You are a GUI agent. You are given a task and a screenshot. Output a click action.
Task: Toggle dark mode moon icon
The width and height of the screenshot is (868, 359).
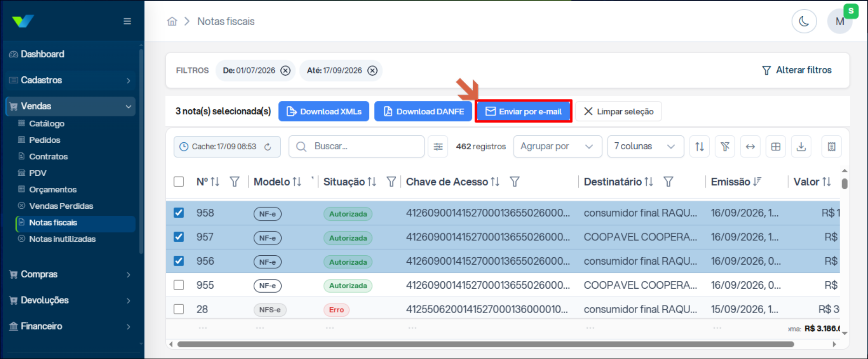(804, 21)
